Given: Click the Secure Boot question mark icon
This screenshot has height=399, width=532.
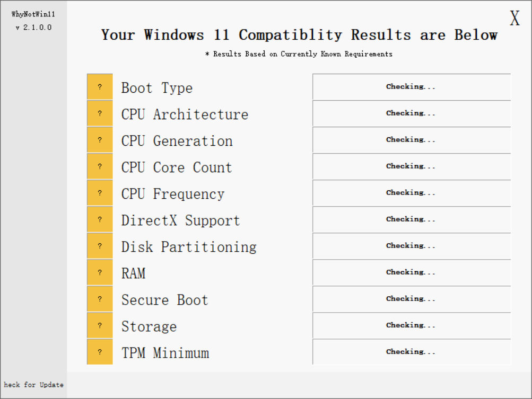Looking at the screenshot, I should (100, 298).
